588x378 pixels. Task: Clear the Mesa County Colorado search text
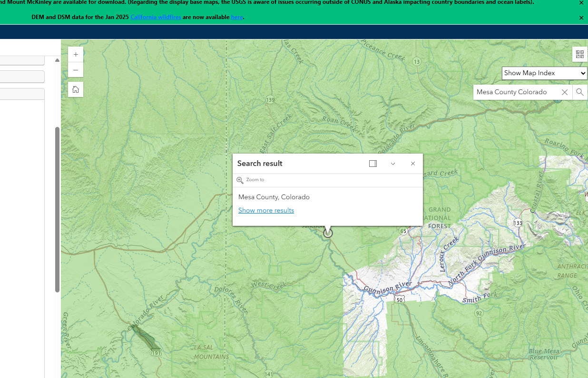click(564, 92)
